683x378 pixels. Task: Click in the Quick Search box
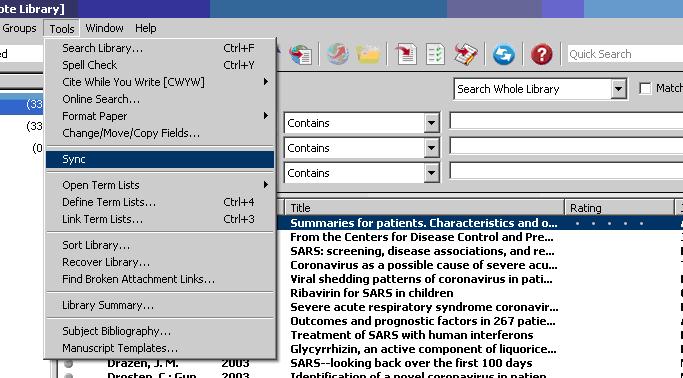click(625, 54)
